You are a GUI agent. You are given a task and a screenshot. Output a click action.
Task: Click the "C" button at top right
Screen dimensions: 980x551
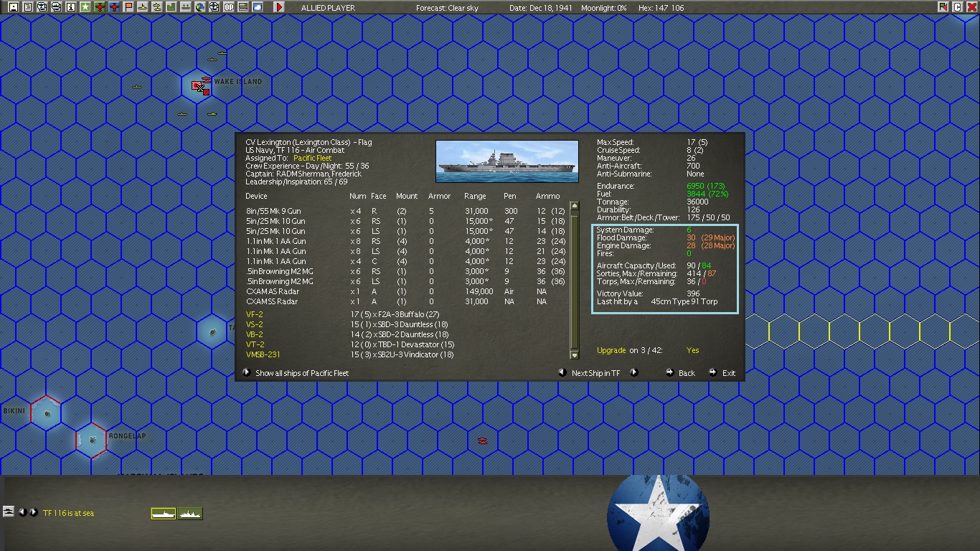click(957, 7)
